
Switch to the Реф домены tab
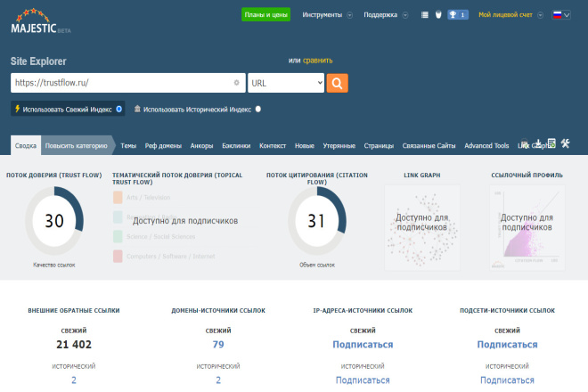pyautogui.click(x=163, y=145)
